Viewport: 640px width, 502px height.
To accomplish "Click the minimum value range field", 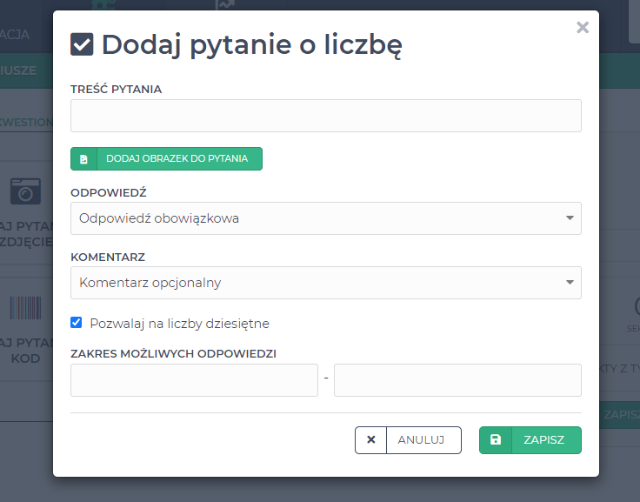I will [194, 380].
